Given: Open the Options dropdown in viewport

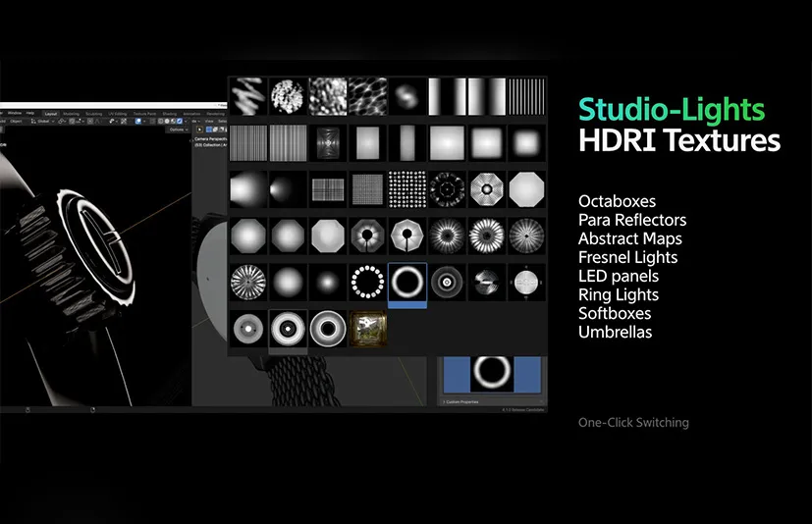Looking at the screenshot, I should (179, 130).
